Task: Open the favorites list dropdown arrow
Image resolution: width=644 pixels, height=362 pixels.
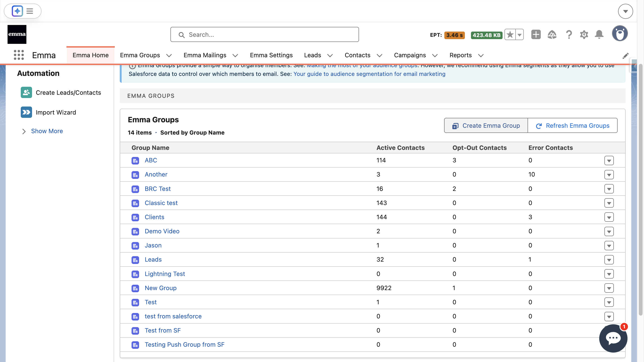Action: (520, 35)
